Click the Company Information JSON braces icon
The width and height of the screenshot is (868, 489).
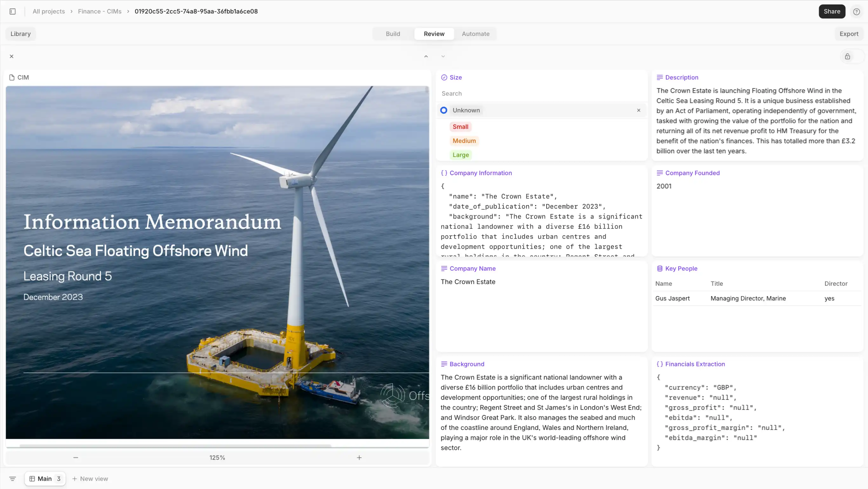coord(444,173)
